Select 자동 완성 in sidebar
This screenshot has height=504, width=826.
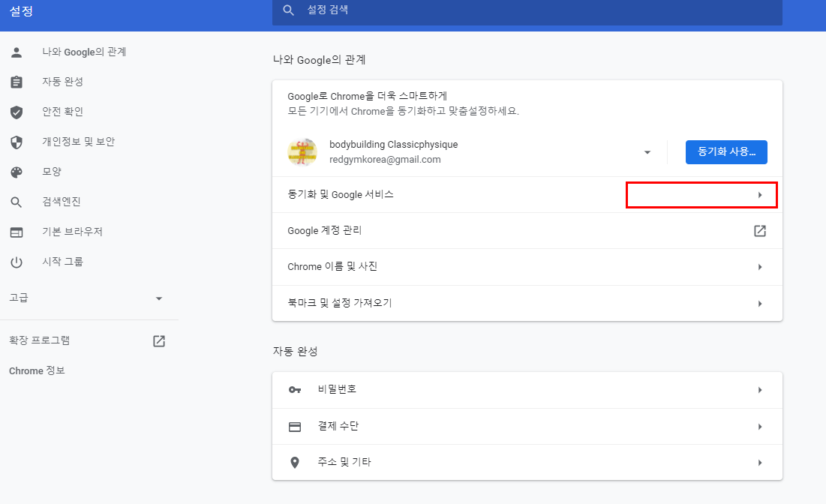tap(63, 82)
